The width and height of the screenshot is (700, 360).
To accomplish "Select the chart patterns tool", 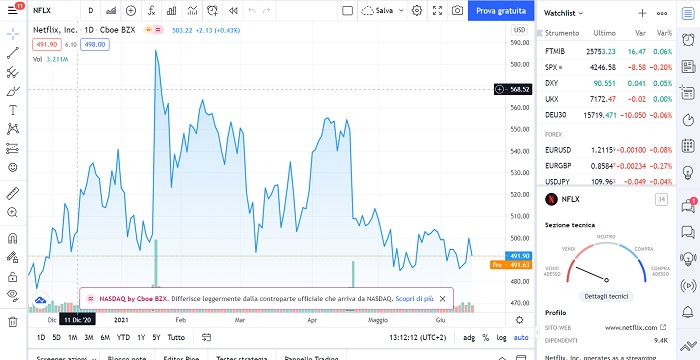I will pos(13,129).
